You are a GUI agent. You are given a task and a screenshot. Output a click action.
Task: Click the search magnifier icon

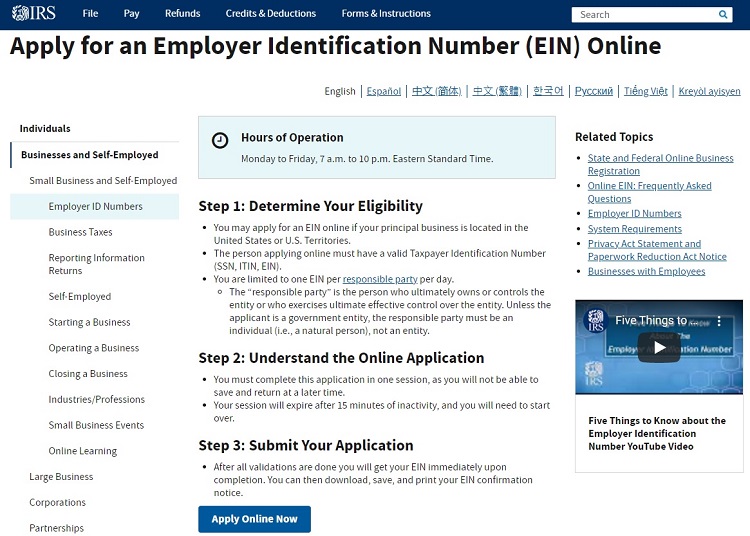723,14
